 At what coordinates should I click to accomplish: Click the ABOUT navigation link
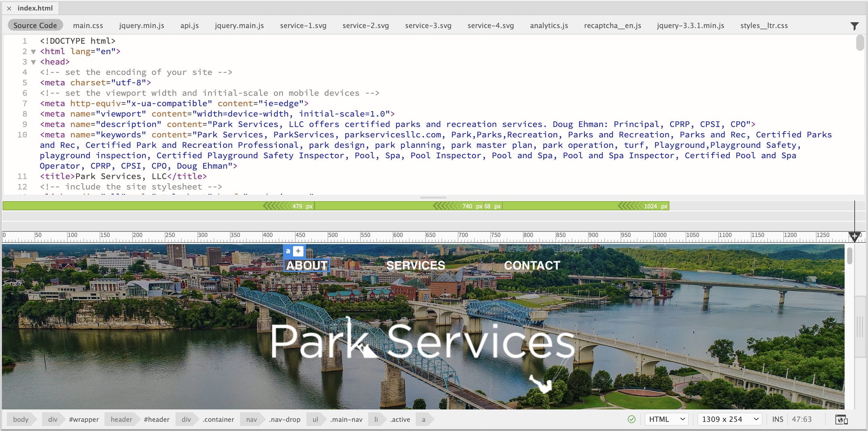click(x=307, y=265)
